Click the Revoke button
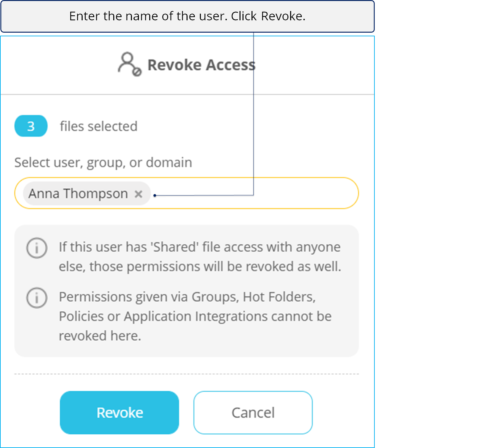The height and width of the screenshot is (448, 494). [119, 413]
